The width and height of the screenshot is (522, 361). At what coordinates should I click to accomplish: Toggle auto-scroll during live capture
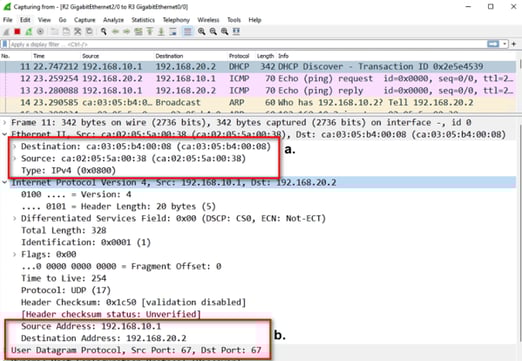click(x=173, y=32)
